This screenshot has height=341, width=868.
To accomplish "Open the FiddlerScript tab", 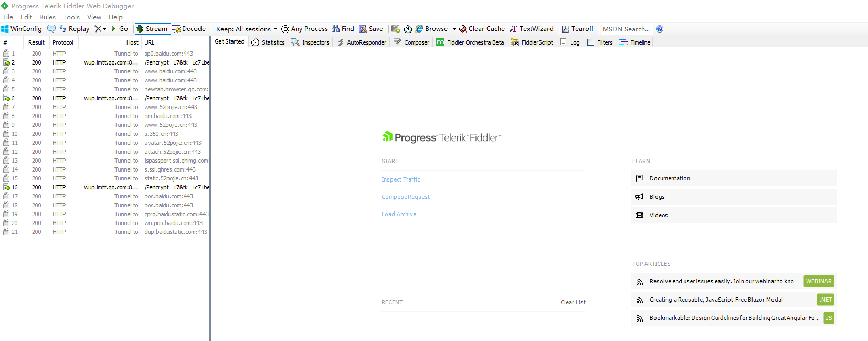I will (x=532, y=42).
